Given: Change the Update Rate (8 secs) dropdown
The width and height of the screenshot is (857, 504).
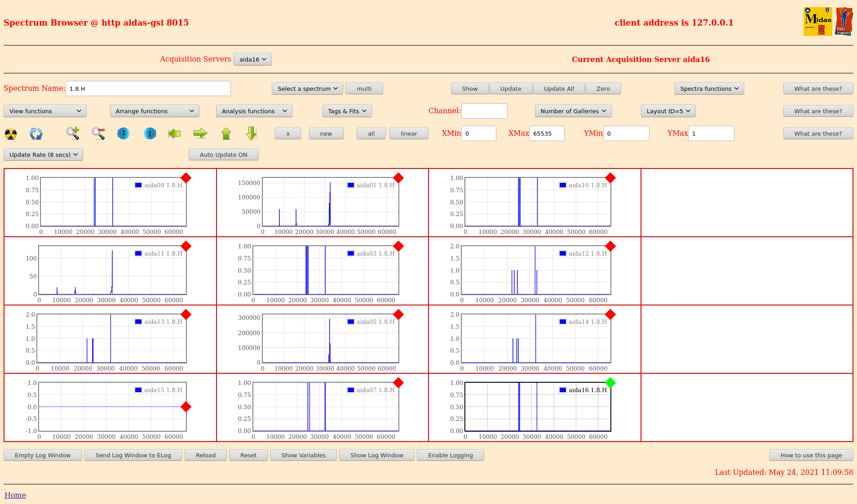Looking at the screenshot, I should 43,155.
